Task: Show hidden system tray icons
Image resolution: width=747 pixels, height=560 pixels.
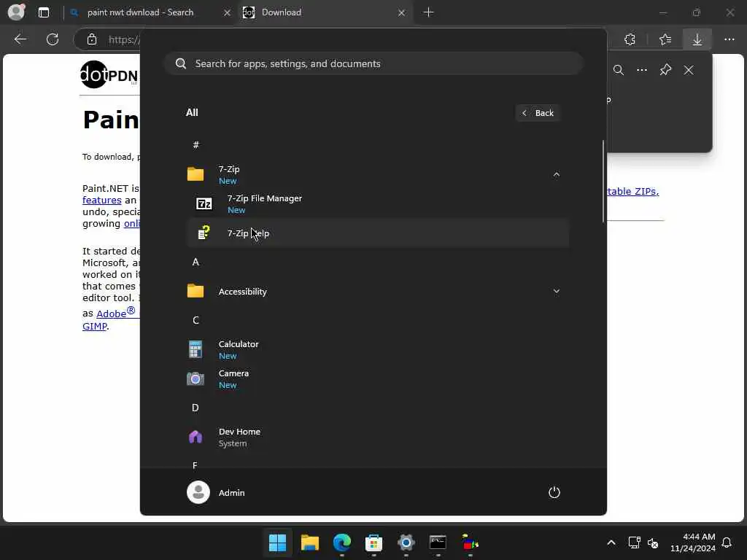Action: 611,542
